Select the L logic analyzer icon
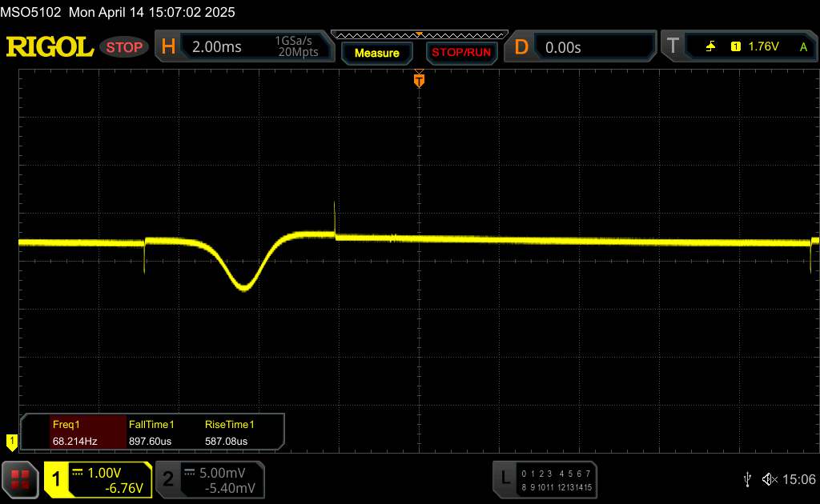The image size is (820, 504). pos(505,478)
